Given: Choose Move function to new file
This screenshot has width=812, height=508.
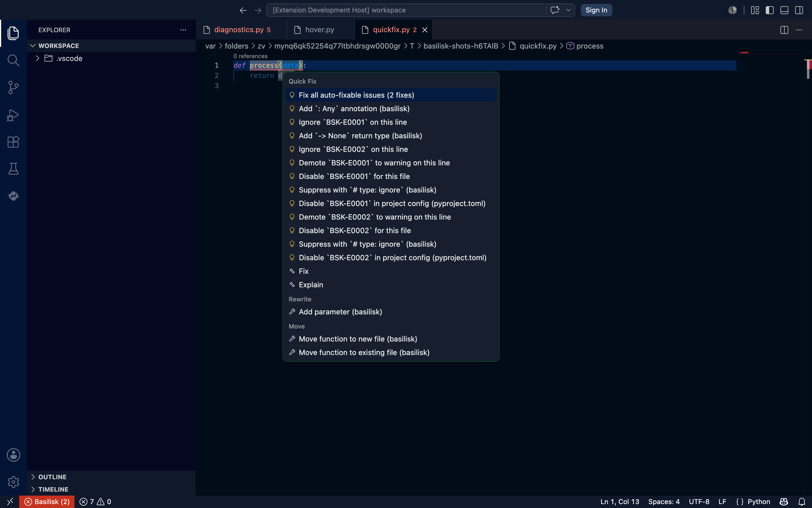Looking at the screenshot, I should [391, 339].
